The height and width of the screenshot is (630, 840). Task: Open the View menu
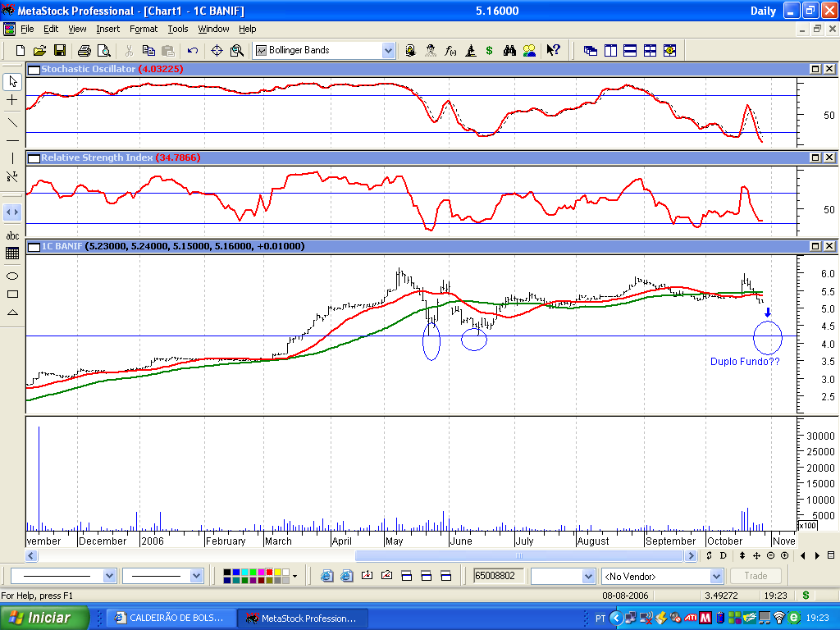pyautogui.click(x=77, y=29)
